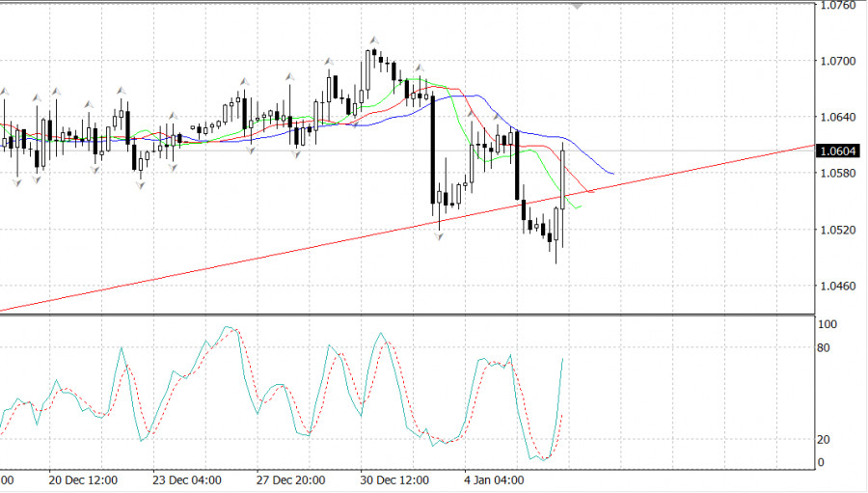
Task: Select the highlighted 1.0604 current price label
Action: (834, 151)
